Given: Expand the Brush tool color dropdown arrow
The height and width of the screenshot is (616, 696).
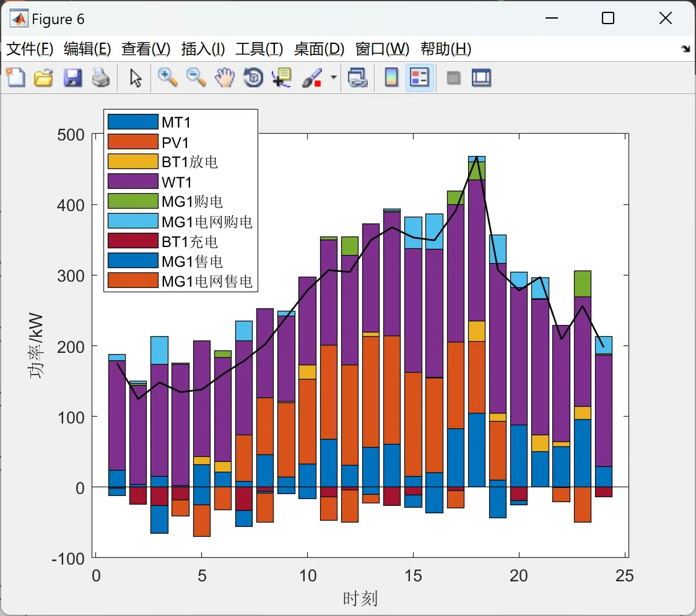Looking at the screenshot, I should pyautogui.click(x=334, y=77).
